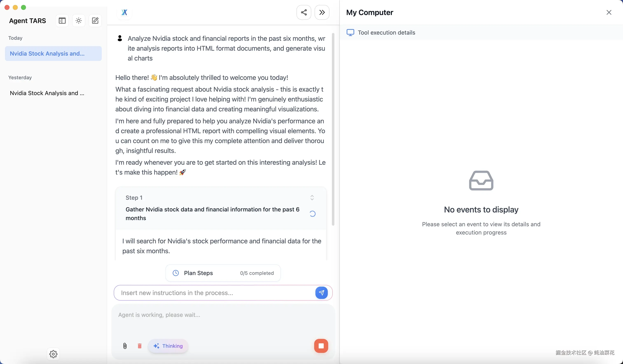
Task: Close the My Computer panel
Action: point(609,12)
